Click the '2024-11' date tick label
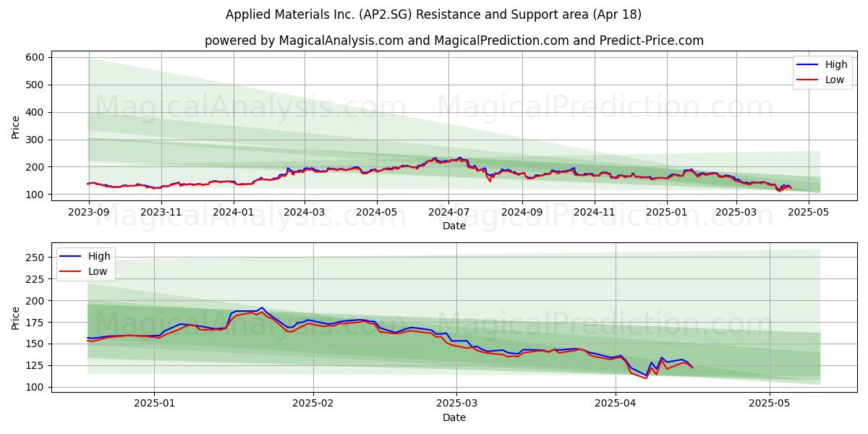 (x=595, y=213)
